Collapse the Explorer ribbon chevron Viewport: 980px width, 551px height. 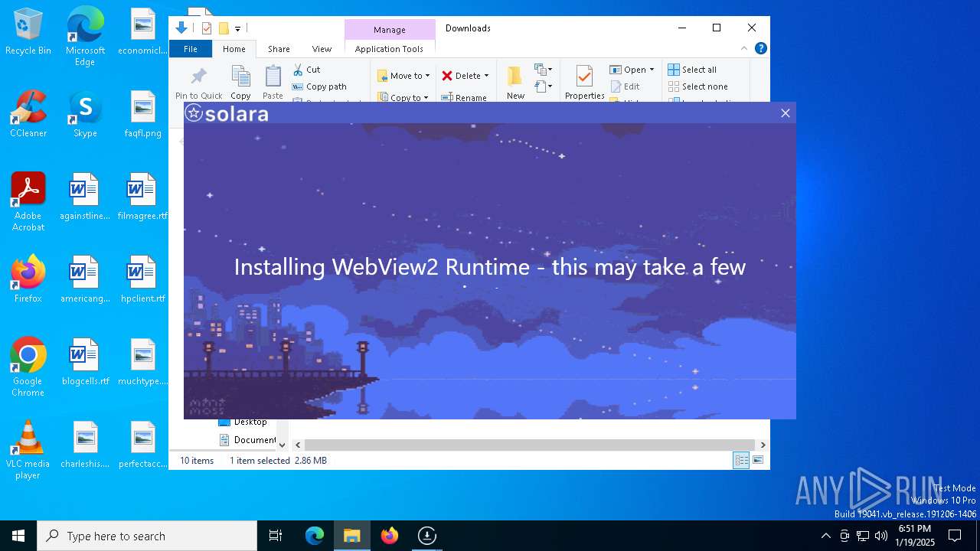743,48
